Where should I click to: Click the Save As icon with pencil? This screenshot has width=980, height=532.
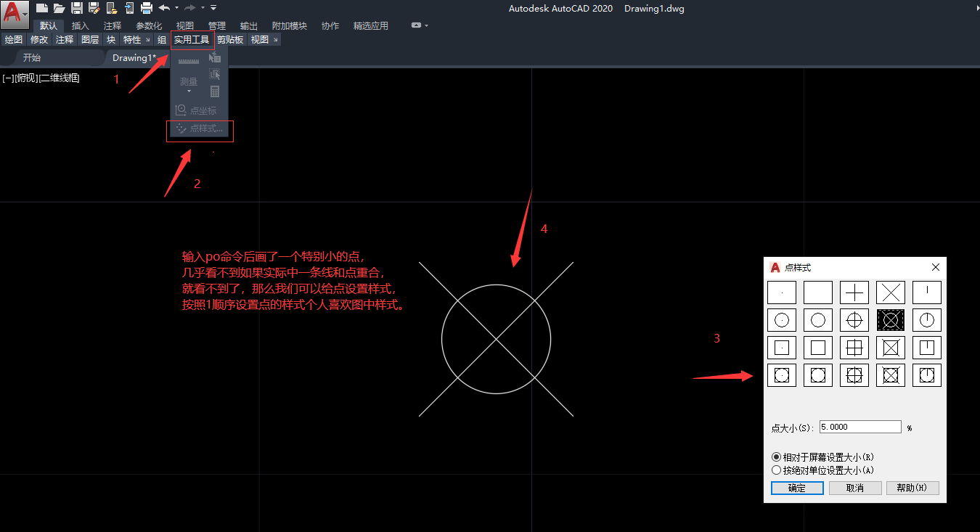94,8
